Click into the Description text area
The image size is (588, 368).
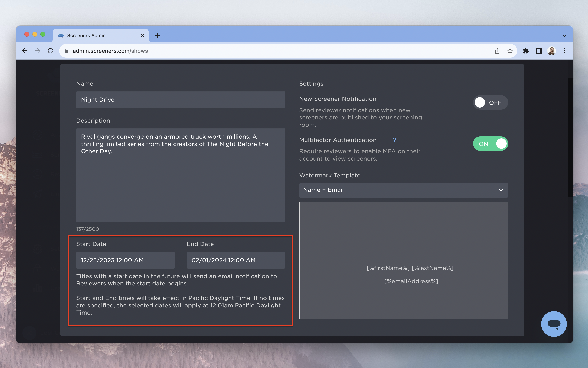pyautogui.click(x=180, y=175)
